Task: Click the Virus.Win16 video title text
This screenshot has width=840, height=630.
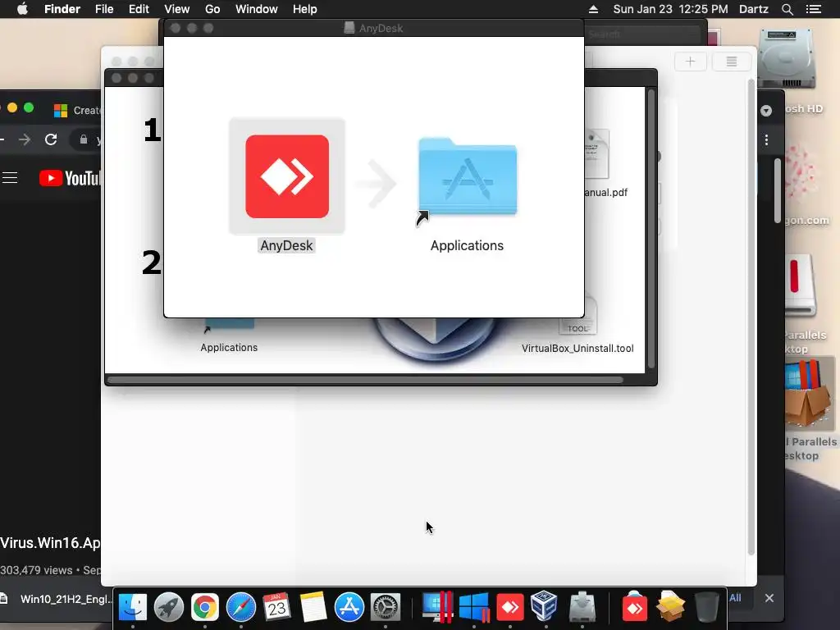Action: point(50,543)
